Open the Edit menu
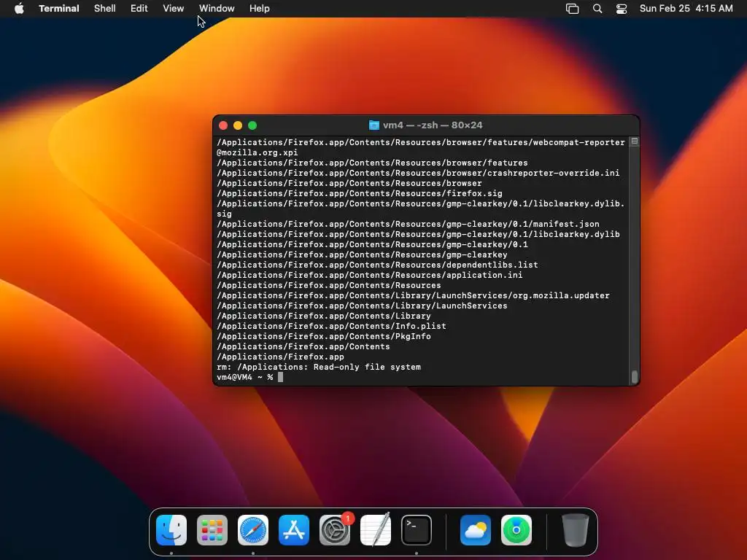747x560 pixels. [139, 9]
